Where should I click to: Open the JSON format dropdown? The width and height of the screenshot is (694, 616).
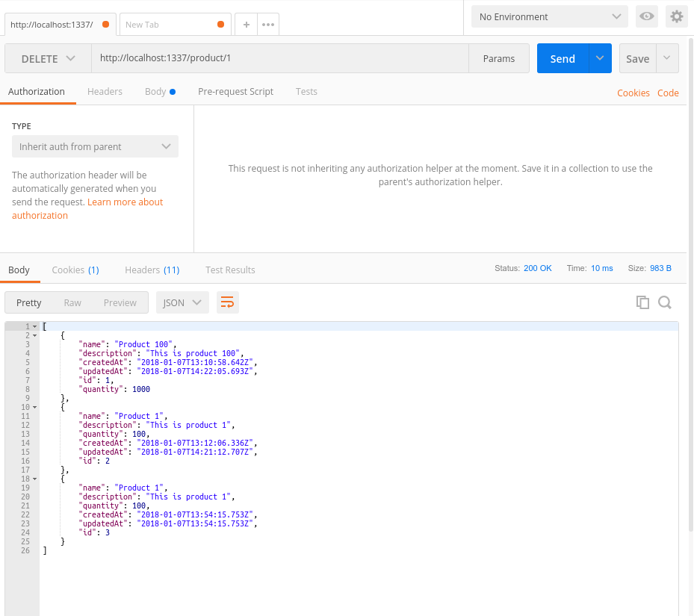(182, 302)
